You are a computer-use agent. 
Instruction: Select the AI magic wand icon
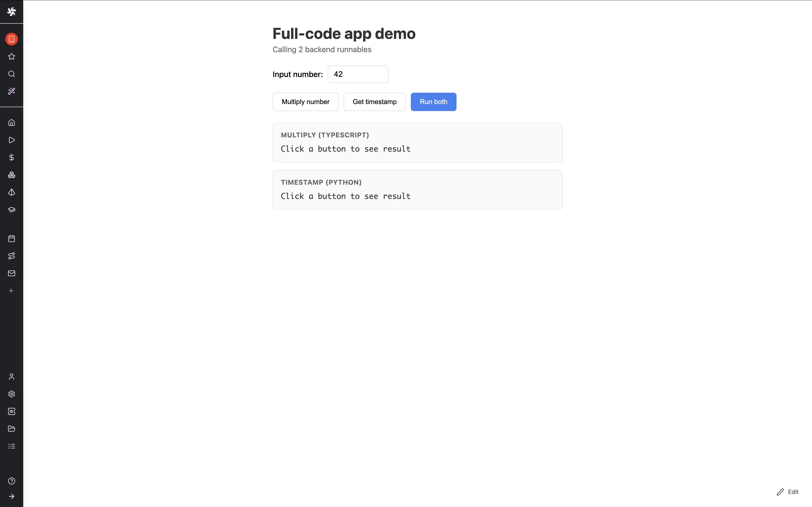tap(12, 91)
